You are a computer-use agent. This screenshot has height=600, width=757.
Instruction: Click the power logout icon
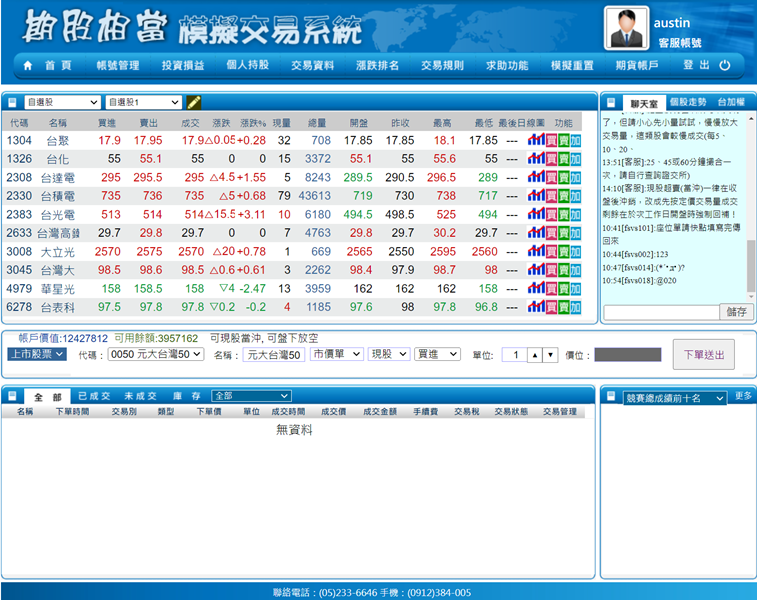point(725,65)
